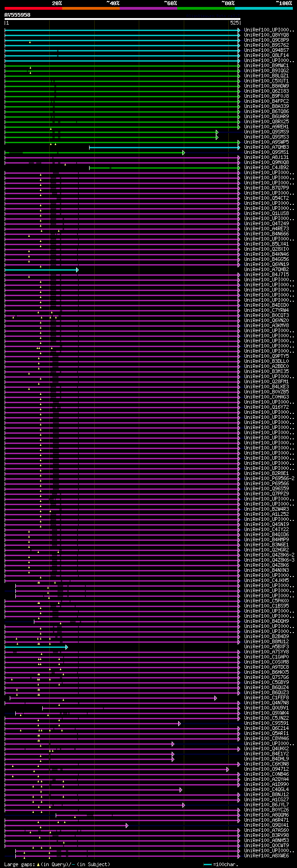Select the UniRef100_C7YRW4 label

coord(266,310)
